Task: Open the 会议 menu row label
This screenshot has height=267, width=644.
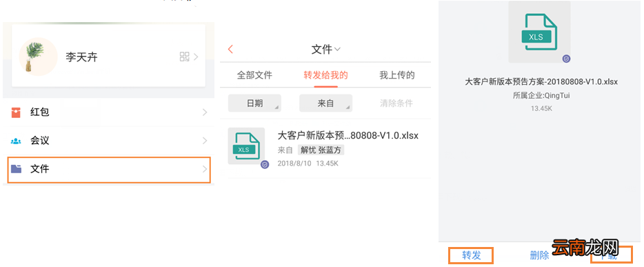Action: click(x=40, y=141)
